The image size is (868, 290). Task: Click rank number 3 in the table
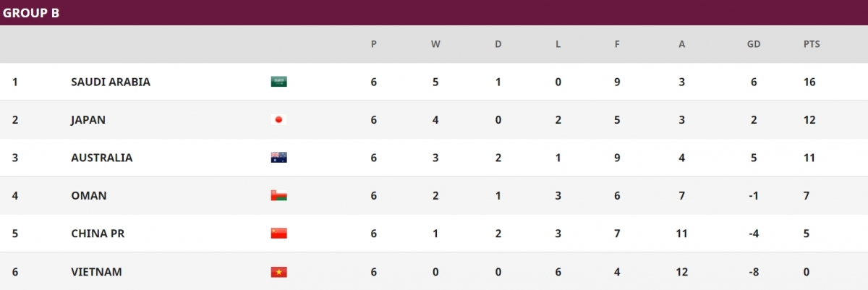click(x=15, y=158)
